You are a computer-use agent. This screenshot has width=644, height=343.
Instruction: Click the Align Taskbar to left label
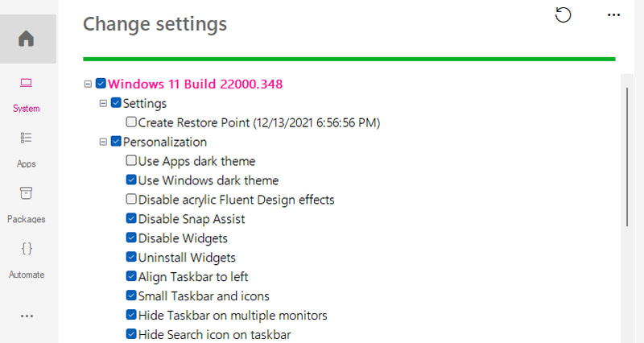(193, 277)
